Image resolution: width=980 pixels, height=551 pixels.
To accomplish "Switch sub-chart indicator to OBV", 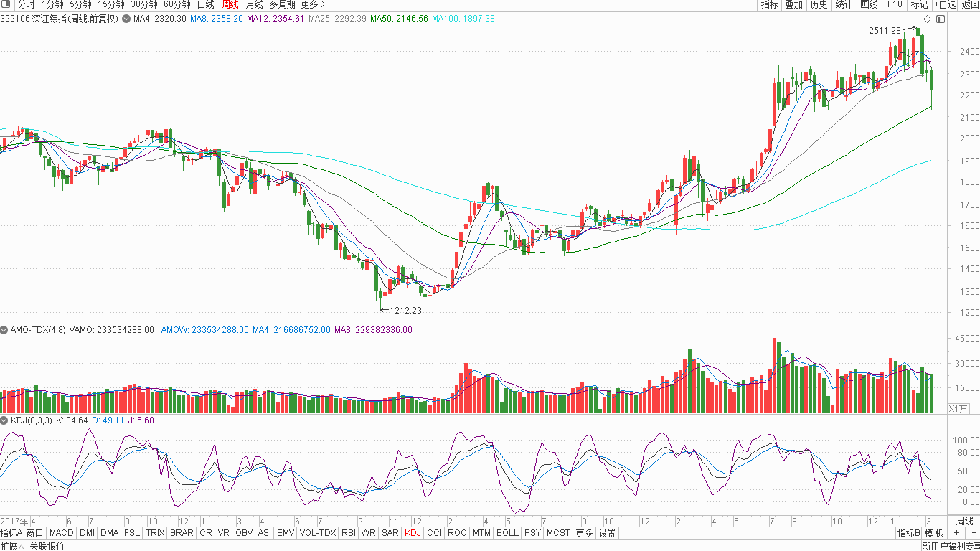I will point(244,533).
